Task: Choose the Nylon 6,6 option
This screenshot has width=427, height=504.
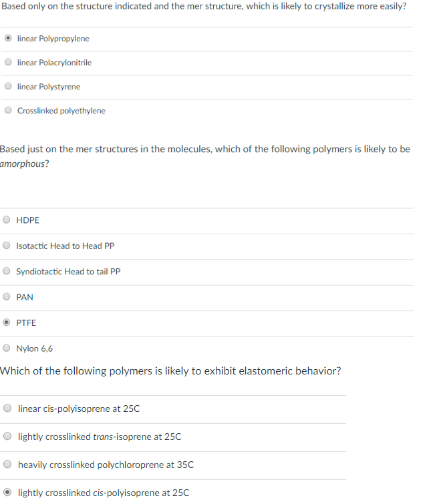Action: 7,348
